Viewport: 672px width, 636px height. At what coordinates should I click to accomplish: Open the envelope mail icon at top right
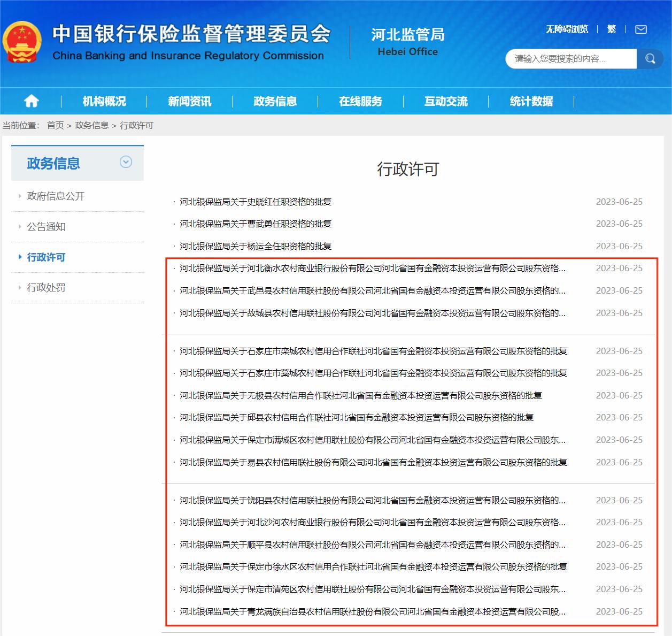(640, 30)
